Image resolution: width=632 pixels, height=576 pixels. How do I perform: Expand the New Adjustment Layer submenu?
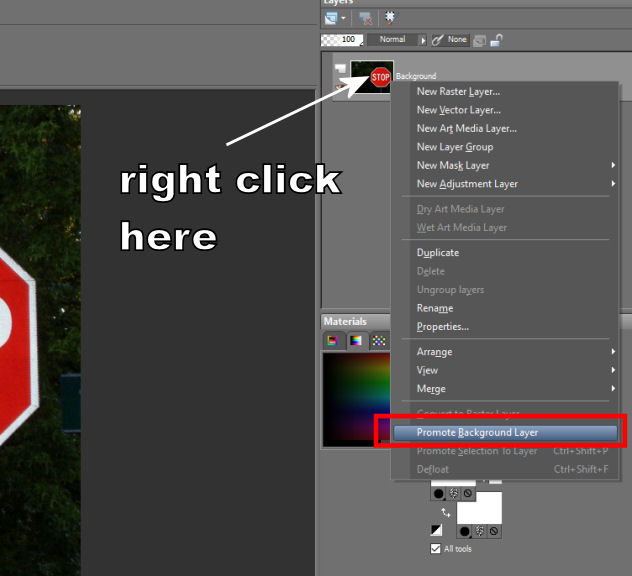click(505, 184)
